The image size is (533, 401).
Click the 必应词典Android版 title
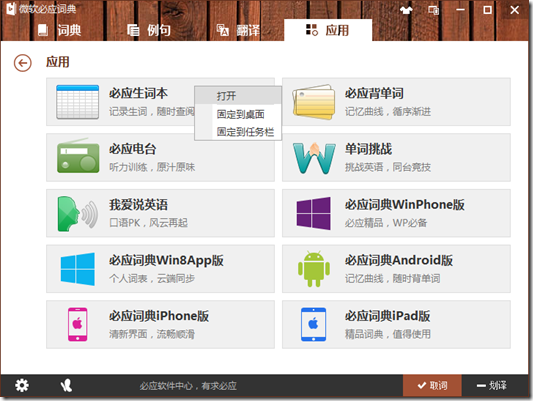pos(399,260)
